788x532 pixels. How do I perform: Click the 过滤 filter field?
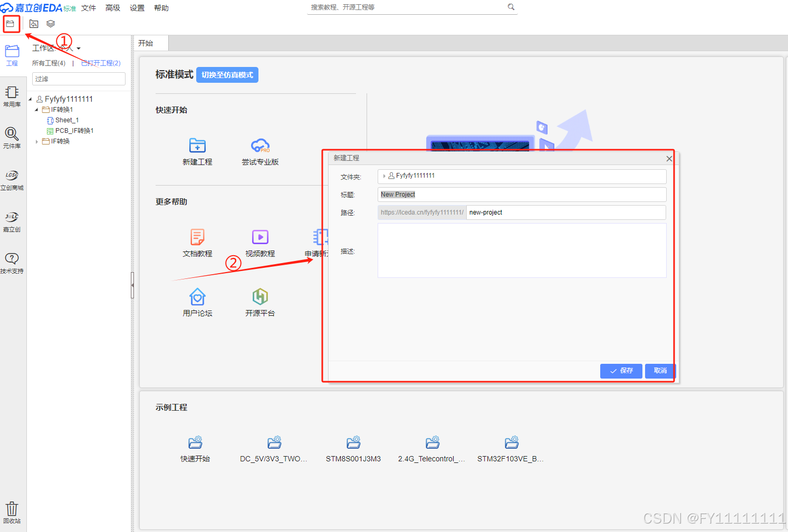tap(79, 79)
